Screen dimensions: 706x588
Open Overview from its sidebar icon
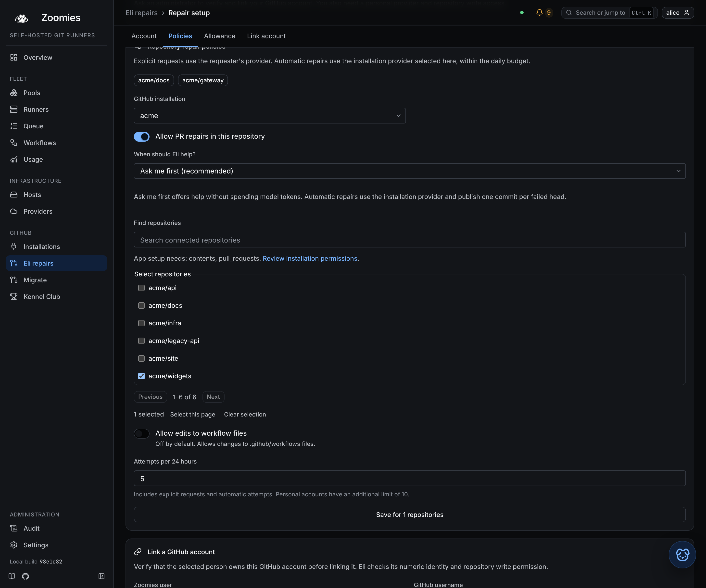pyautogui.click(x=14, y=58)
